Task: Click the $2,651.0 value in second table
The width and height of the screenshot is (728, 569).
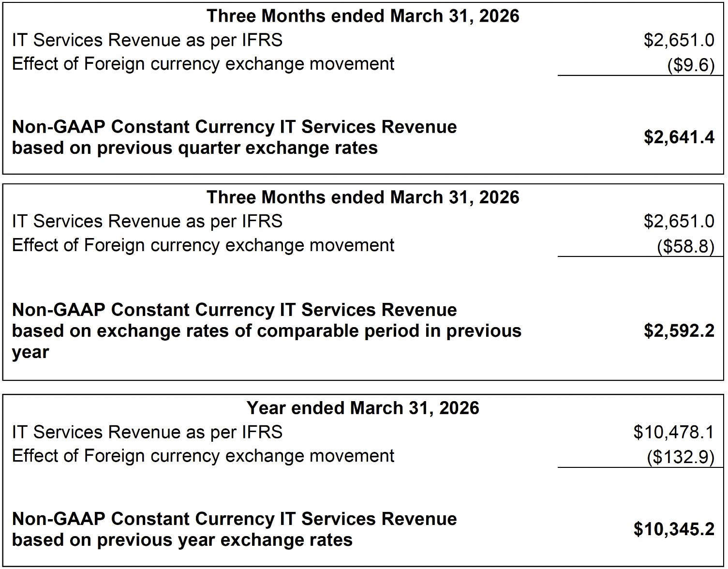Action: [678, 222]
